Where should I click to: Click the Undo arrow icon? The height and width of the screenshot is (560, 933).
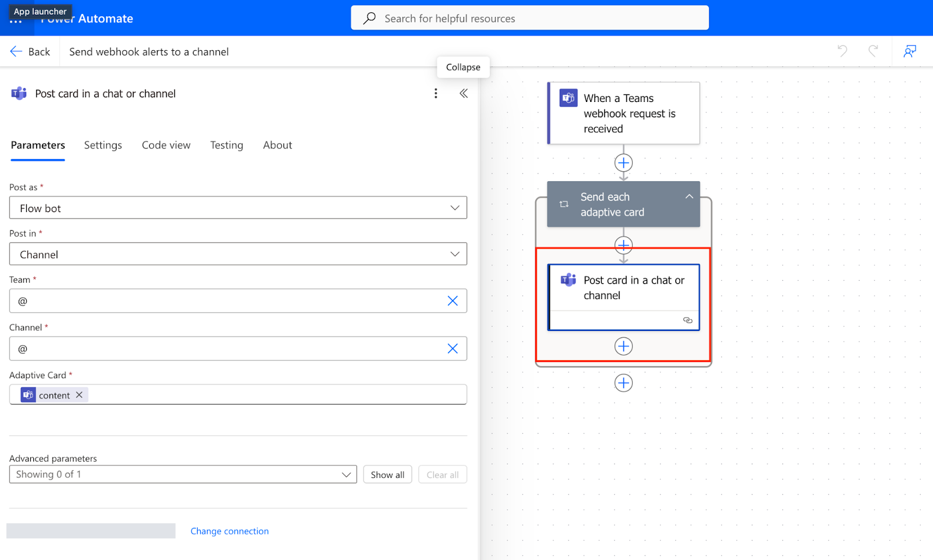[842, 51]
